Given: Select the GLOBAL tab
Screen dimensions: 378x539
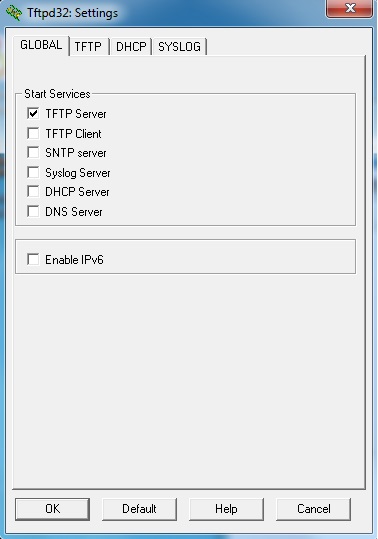Looking at the screenshot, I should [41, 45].
